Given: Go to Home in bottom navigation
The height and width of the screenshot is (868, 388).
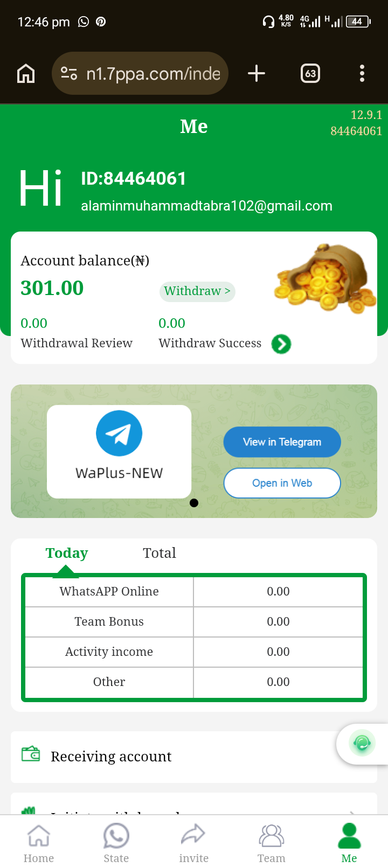Looking at the screenshot, I should tap(39, 844).
